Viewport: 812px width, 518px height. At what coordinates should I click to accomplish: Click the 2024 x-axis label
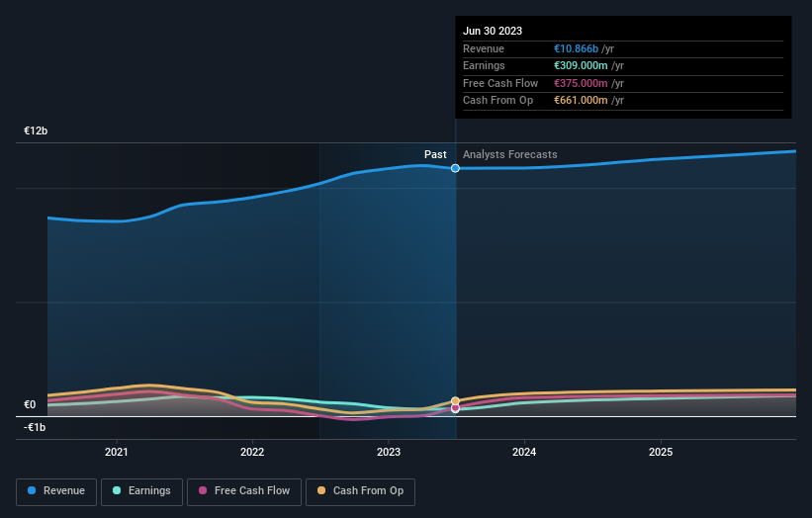click(x=524, y=452)
